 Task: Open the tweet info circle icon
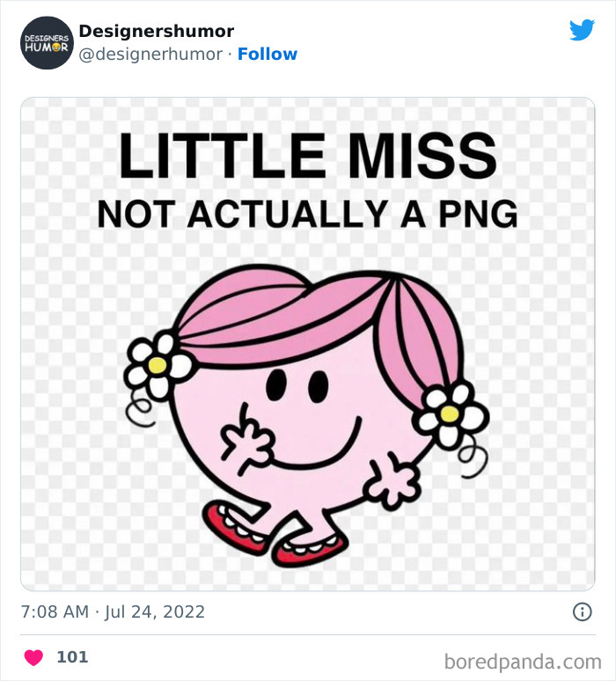(582, 611)
